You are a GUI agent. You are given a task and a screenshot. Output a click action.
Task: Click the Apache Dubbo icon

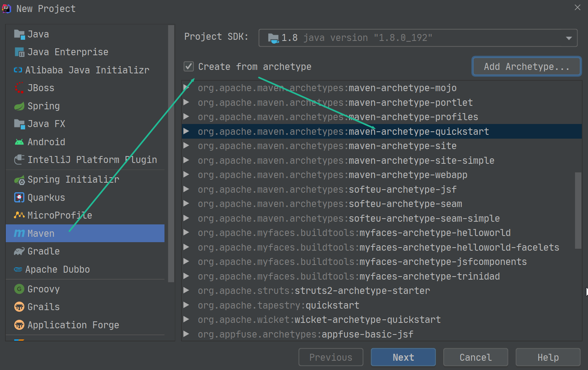tap(18, 270)
